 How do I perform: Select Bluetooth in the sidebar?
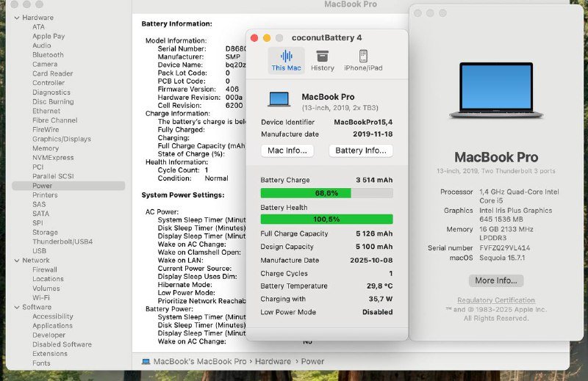point(48,55)
